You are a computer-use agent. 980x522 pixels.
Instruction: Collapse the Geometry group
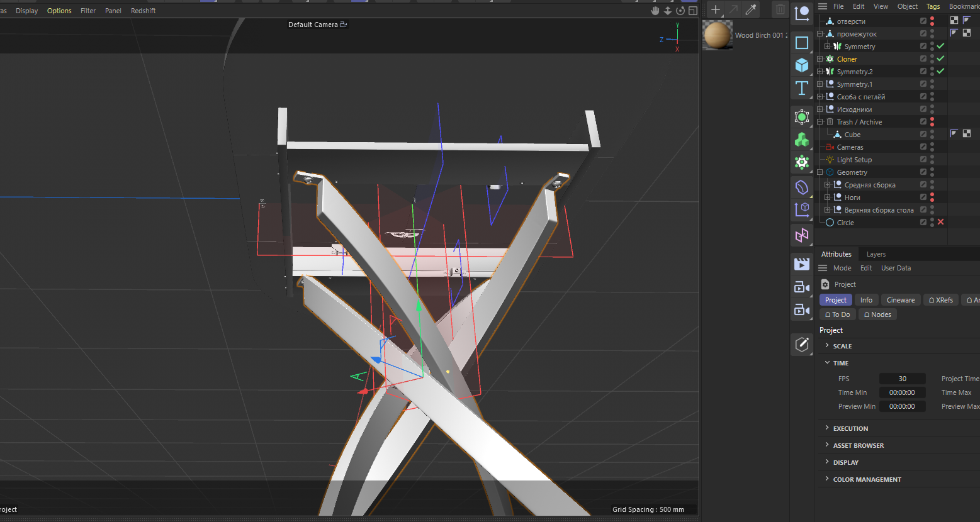click(x=820, y=172)
